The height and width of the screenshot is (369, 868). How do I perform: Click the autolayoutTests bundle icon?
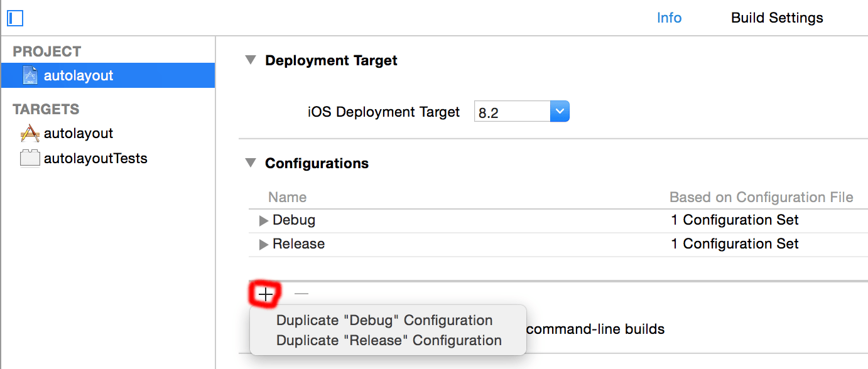(x=30, y=158)
